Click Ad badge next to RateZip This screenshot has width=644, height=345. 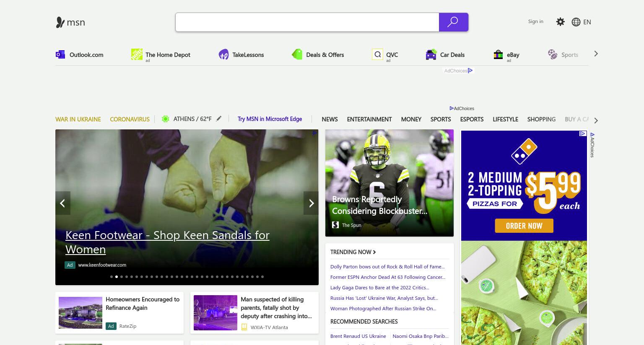coord(111,326)
